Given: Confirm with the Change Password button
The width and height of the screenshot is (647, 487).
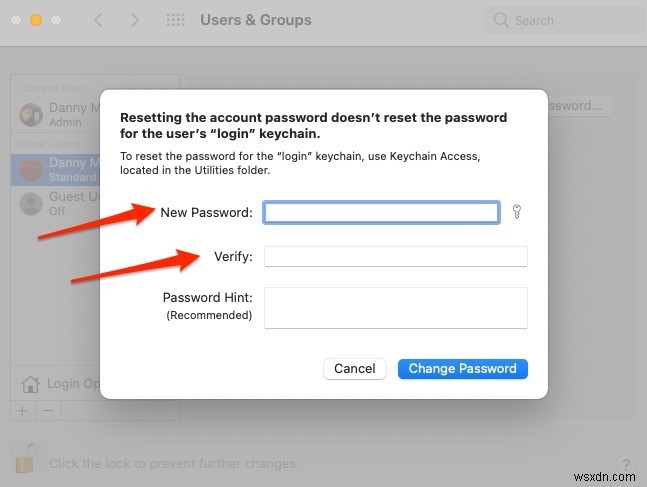Looking at the screenshot, I should [463, 369].
